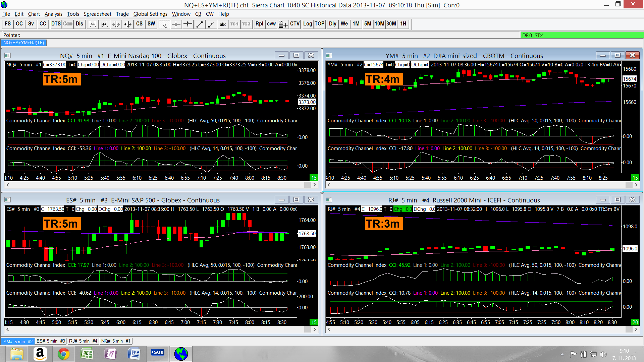Screen dimensions: 644x362
Task: Open the Analysis menu
Action: coord(53,14)
